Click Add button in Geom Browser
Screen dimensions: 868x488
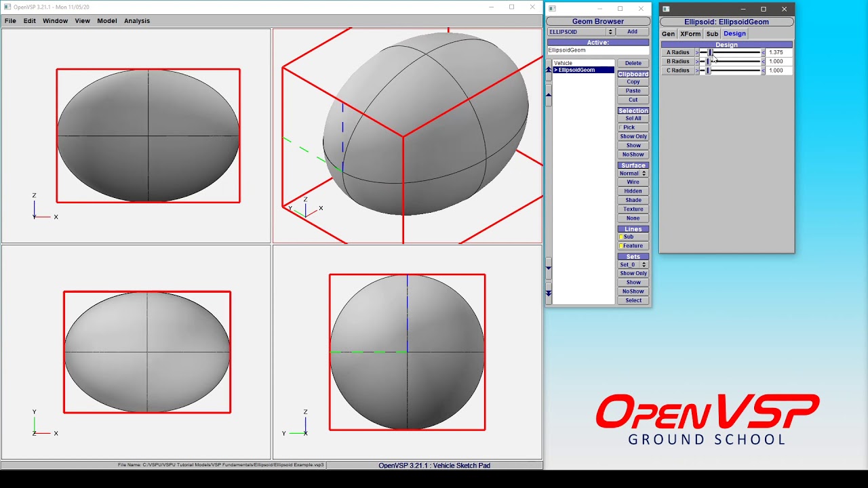pos(632,32)
